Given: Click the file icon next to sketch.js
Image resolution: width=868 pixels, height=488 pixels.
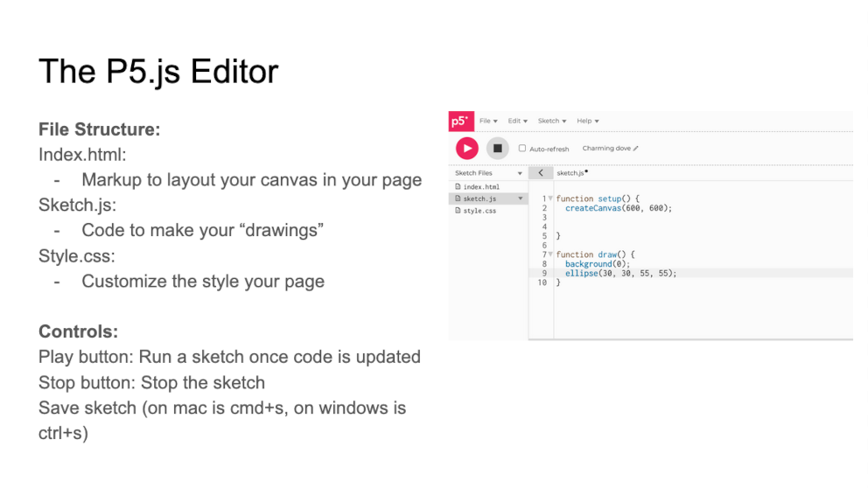Looking at the screenshot, I should [458, 199].
